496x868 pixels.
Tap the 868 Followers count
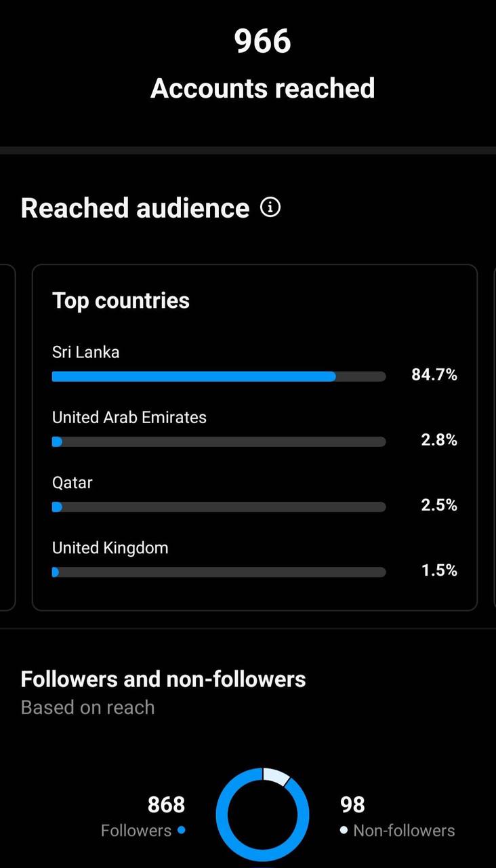pos(166,805)
